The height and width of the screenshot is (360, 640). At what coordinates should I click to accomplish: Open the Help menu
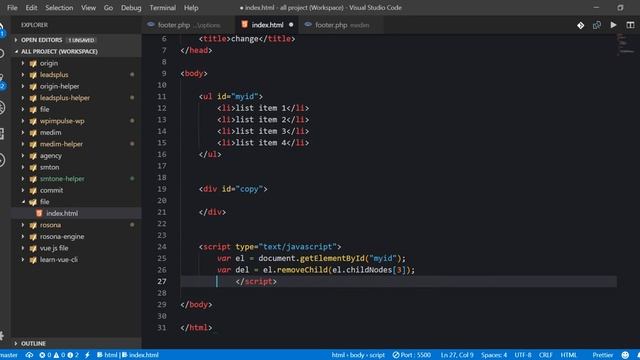coord(191,8)
